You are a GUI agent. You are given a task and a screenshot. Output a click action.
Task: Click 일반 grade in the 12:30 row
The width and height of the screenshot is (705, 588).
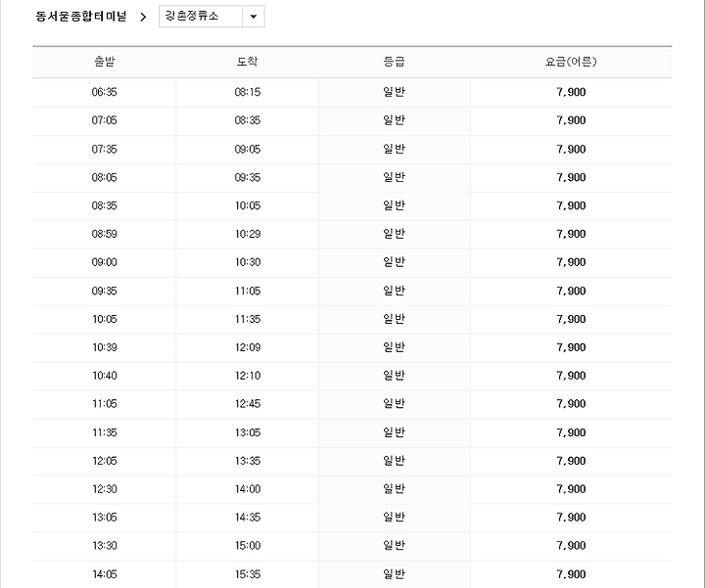394,489
